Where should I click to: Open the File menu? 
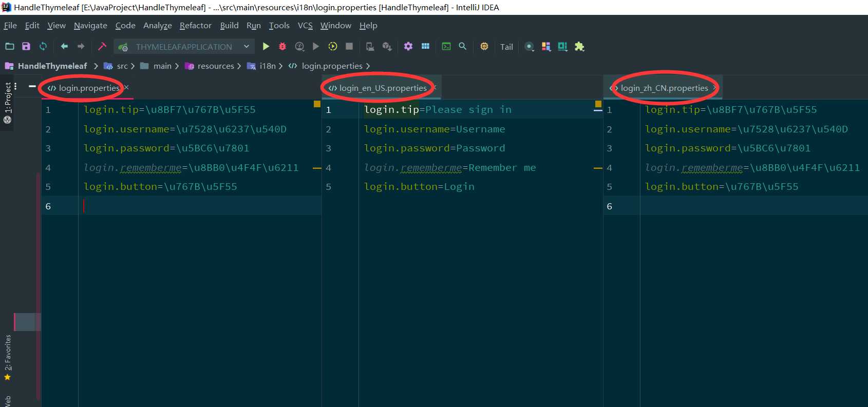tap(10, 25)
